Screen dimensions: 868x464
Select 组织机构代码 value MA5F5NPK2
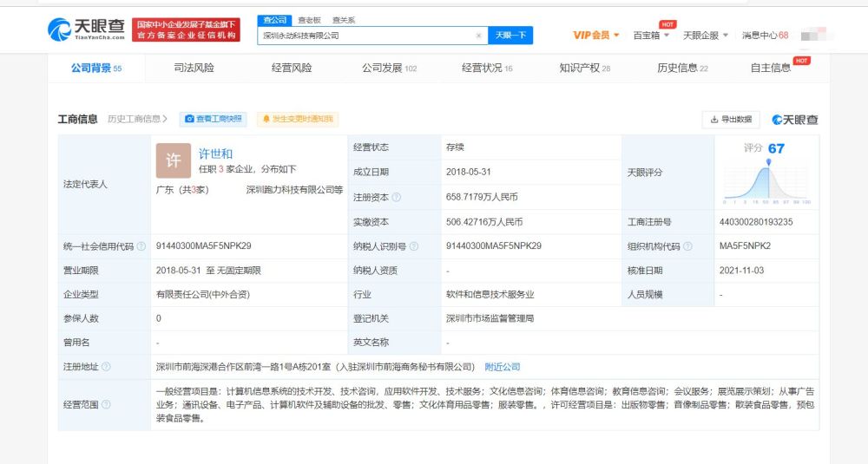click(745, 246)
